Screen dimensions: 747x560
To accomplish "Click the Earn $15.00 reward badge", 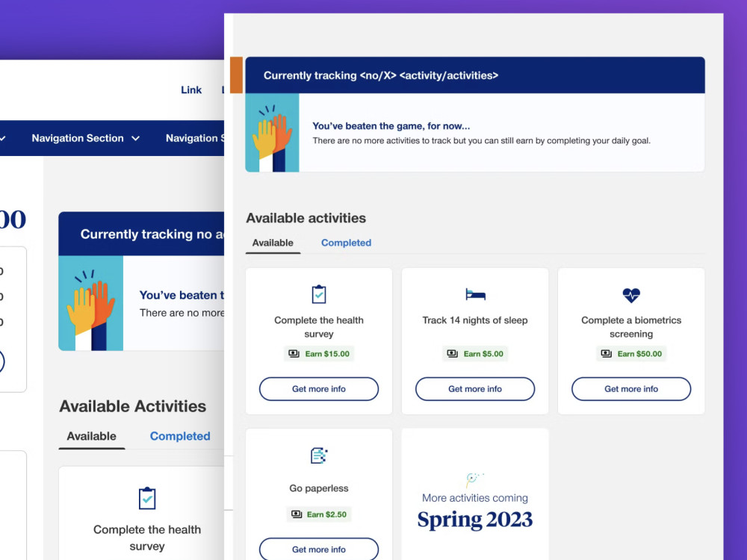I will [x=319, y=354].
